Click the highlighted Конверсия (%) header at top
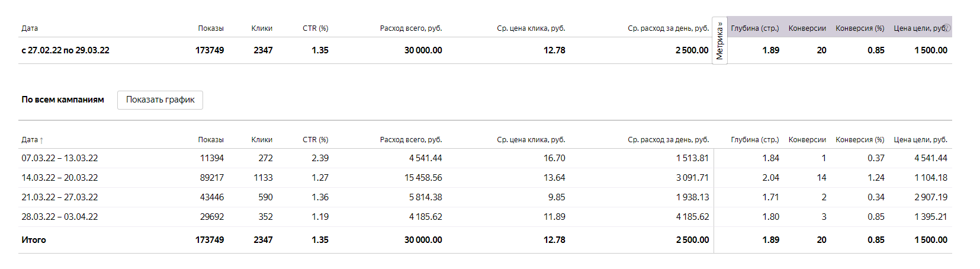The image size is (980, 269). click(860, 28)
